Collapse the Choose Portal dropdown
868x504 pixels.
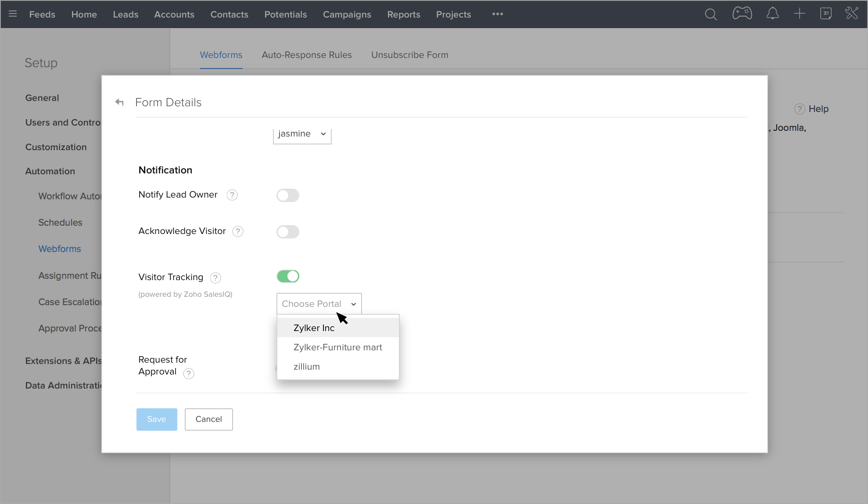[319, 304]
